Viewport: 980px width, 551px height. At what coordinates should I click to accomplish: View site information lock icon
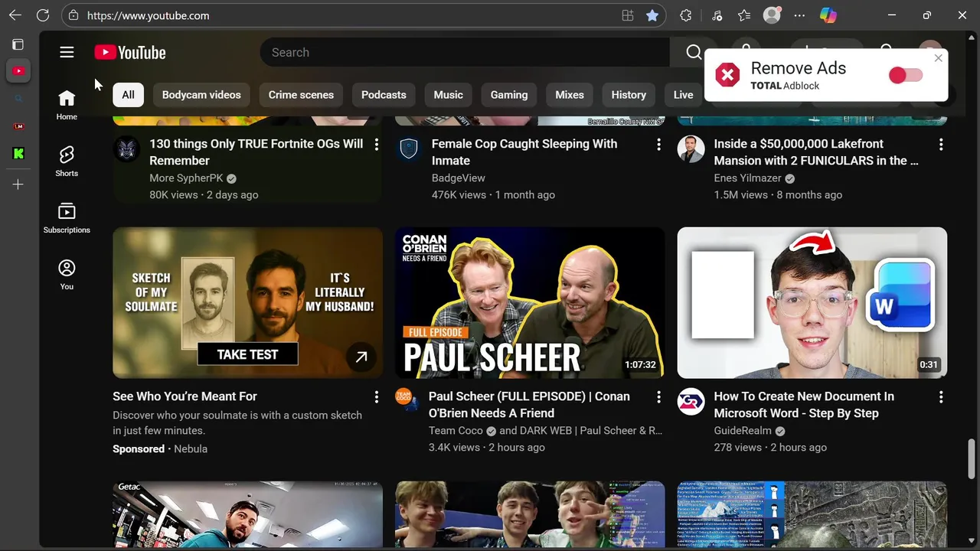73,15
